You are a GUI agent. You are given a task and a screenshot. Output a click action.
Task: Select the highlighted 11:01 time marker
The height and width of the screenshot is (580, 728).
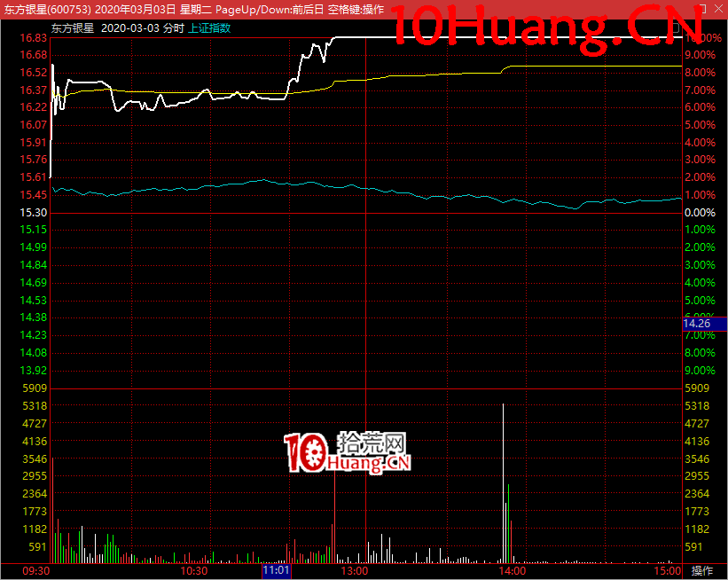point(277,571)
